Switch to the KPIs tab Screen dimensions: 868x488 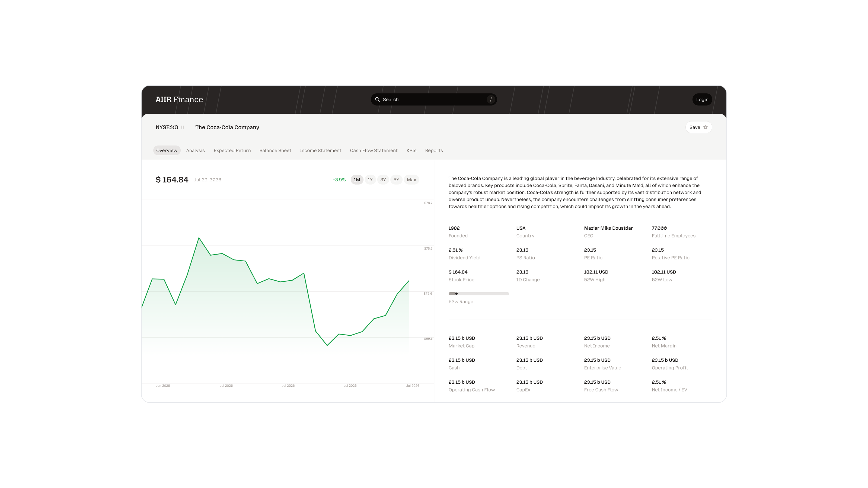pos(411,150)
